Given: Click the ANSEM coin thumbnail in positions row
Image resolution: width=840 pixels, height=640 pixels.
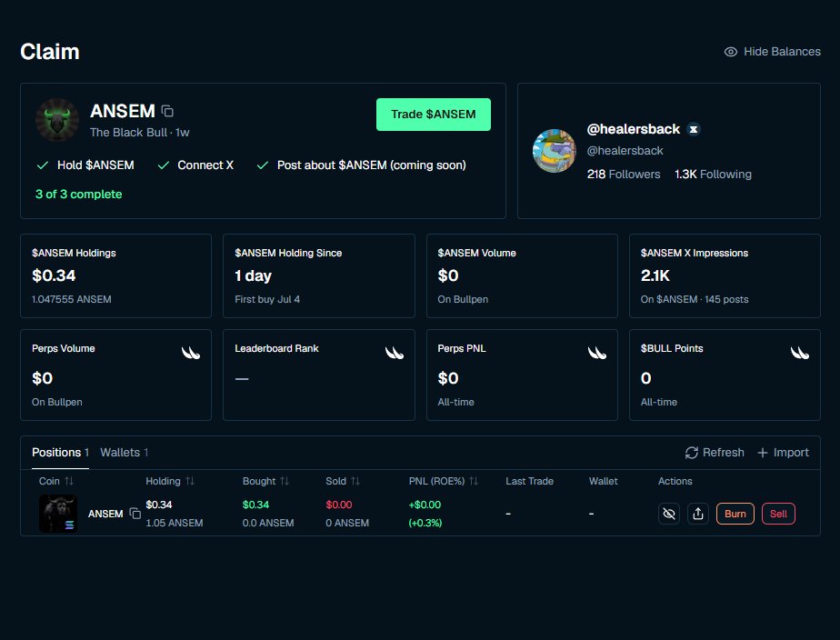Looking at the screenshot, I should (x=58, y=514).
